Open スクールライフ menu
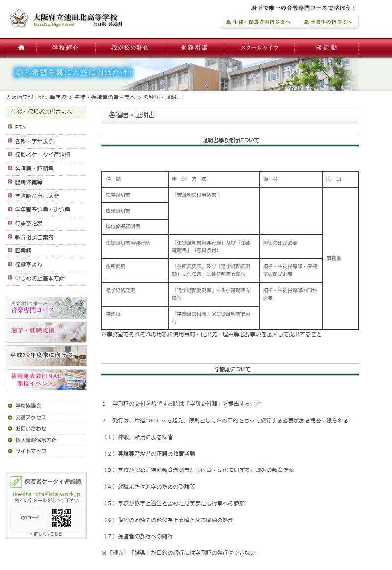Image resolution: width=392 pixels, height=570 pixels. pos(259,48)
